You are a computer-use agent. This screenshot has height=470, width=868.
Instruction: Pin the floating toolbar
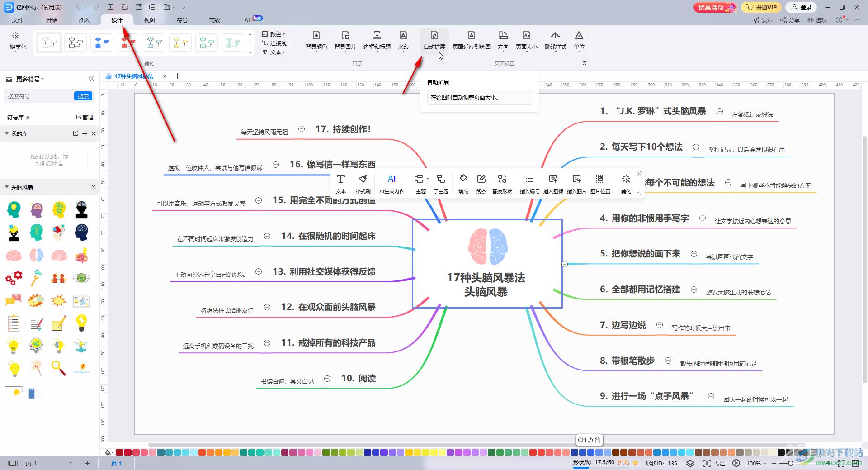[x=639, y=174]
